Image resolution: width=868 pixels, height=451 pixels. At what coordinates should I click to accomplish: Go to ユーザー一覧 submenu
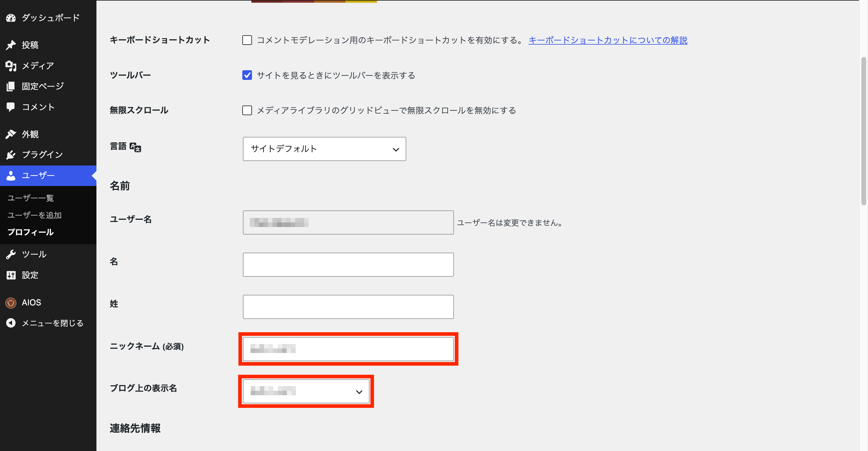[31, 198]
